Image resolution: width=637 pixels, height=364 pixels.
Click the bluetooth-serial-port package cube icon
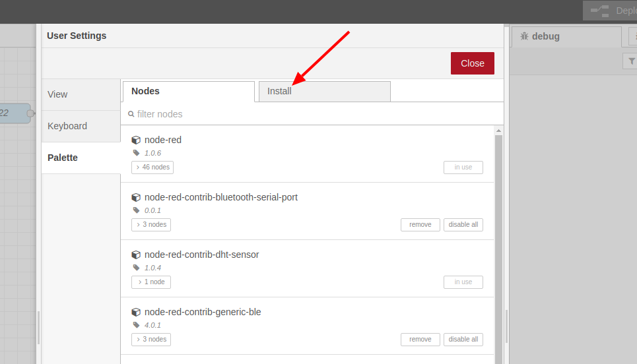pyautogui.click(x=136, y=197)
